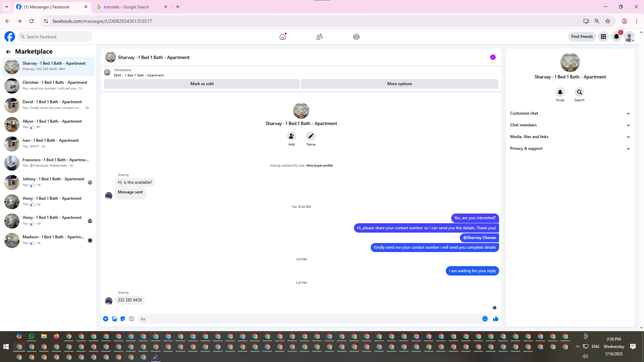The height and width of the screenshot is (362, 644).
Task: Open more actions plus icon in composer
Action: (x=106, y=319)
